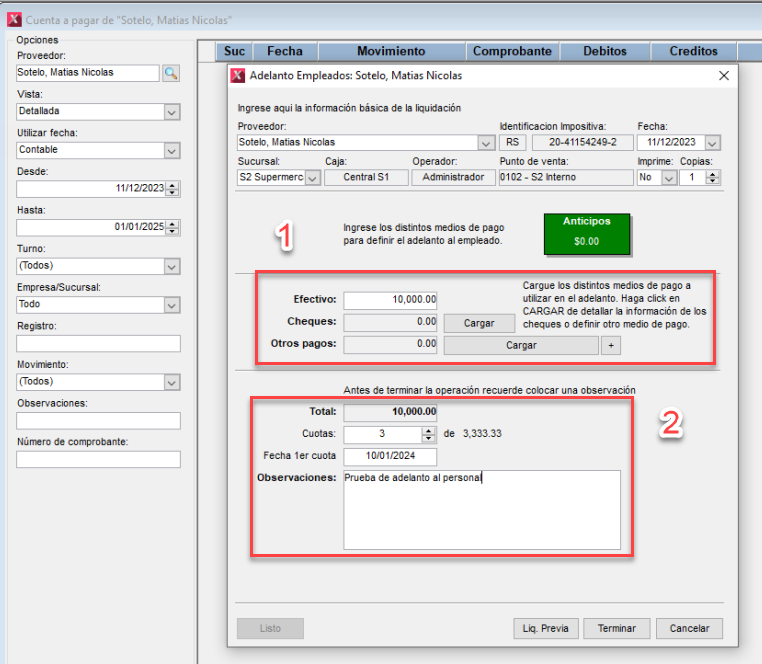Screen dimensions: 762x664
Task: Click the Movimiento column header
Action: 390,51
